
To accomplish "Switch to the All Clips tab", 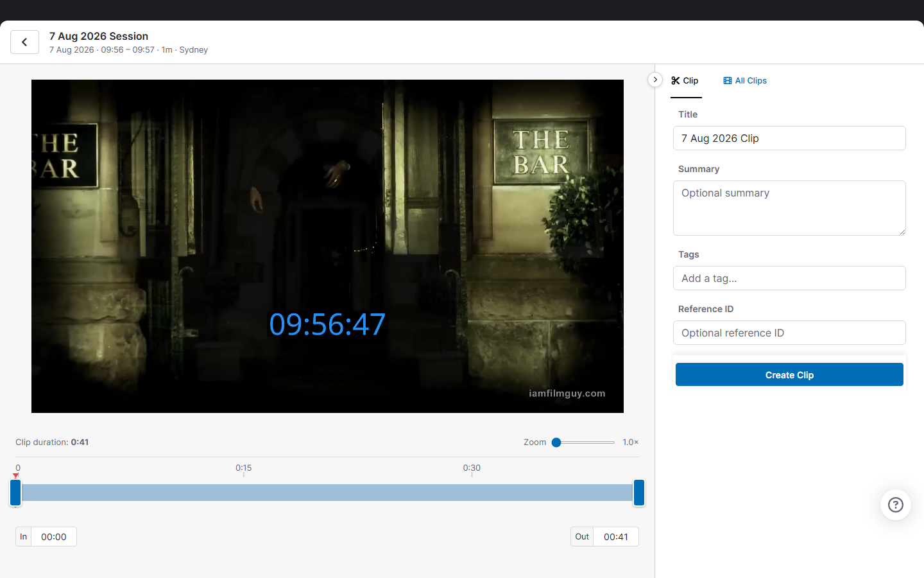I will click(x=745, y=81).
